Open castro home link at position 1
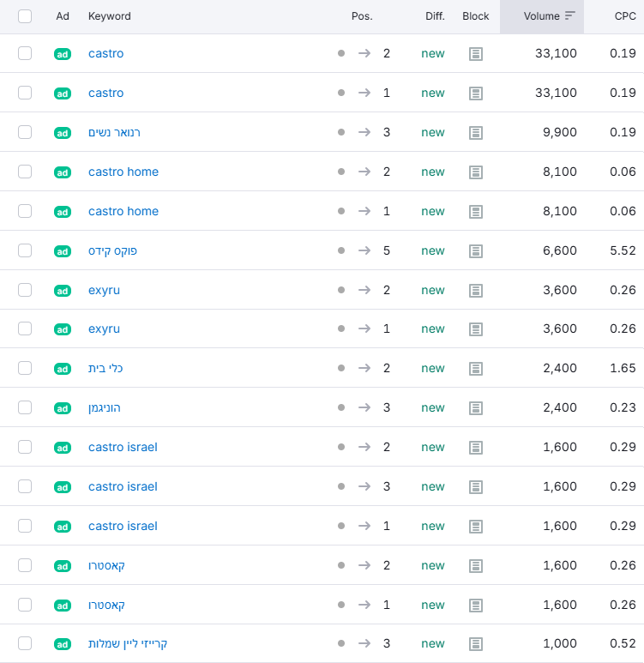 123,211
